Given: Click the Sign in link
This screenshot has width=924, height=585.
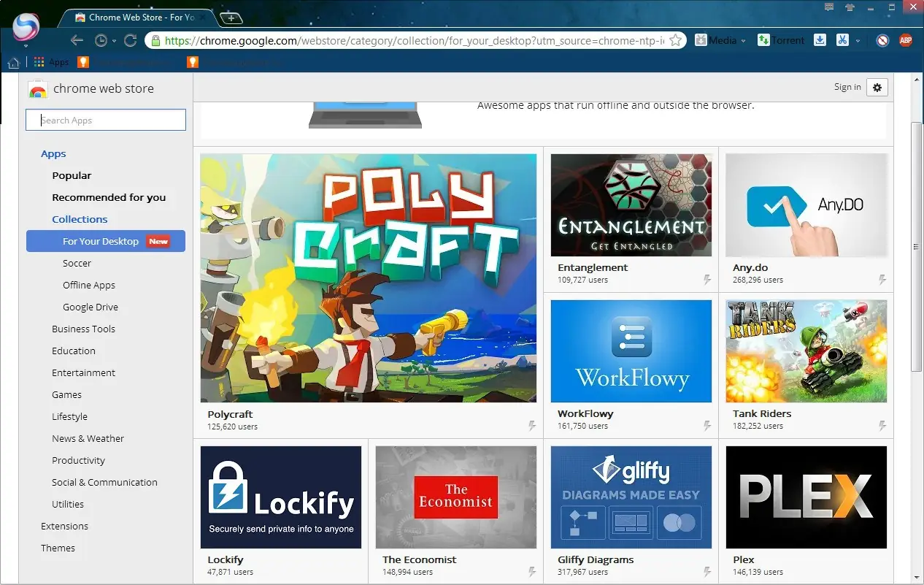Looking at the screenshot, I should pyautogui.click(x=847, y=87).
